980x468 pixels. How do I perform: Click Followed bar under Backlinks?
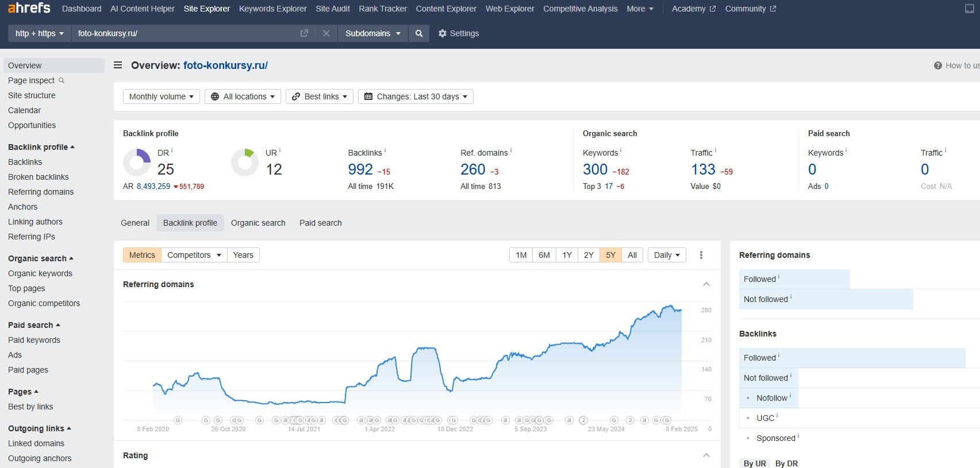pos(852,358)
